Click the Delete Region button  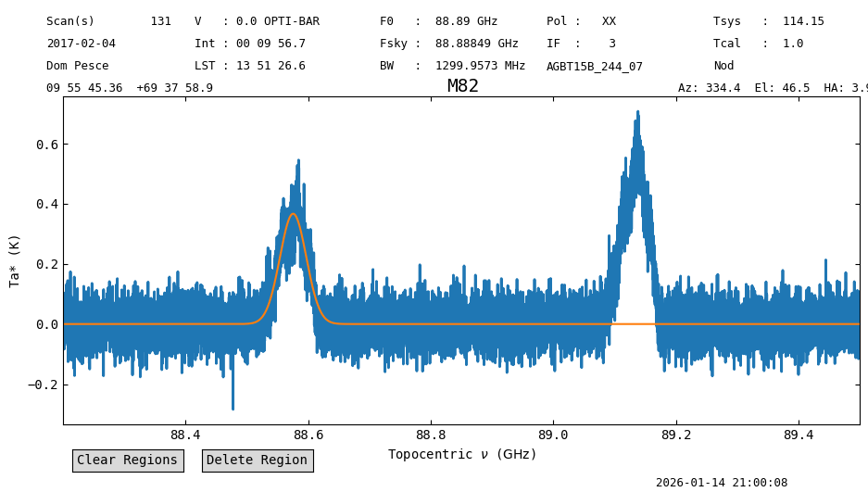258,460
